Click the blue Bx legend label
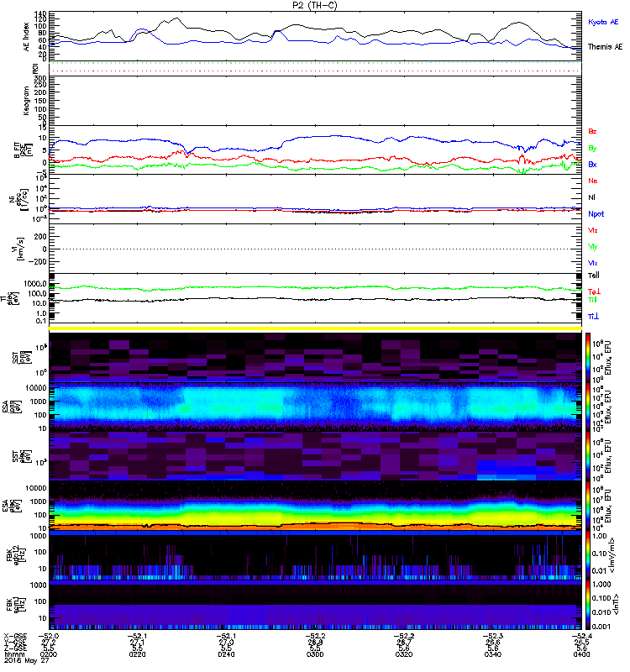Image resolution: width=630 pixels, height=672 pixels. (592, 164)
